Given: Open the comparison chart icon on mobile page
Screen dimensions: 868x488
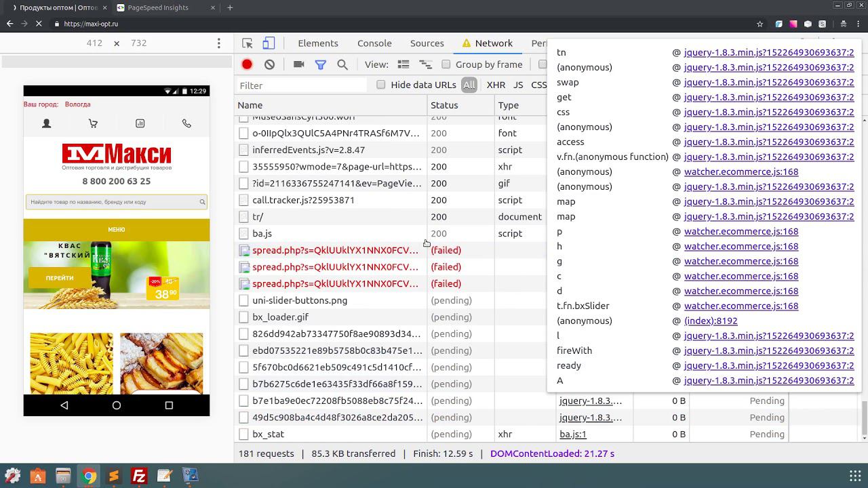Looking at the screenshot, I should coord(140,123).
